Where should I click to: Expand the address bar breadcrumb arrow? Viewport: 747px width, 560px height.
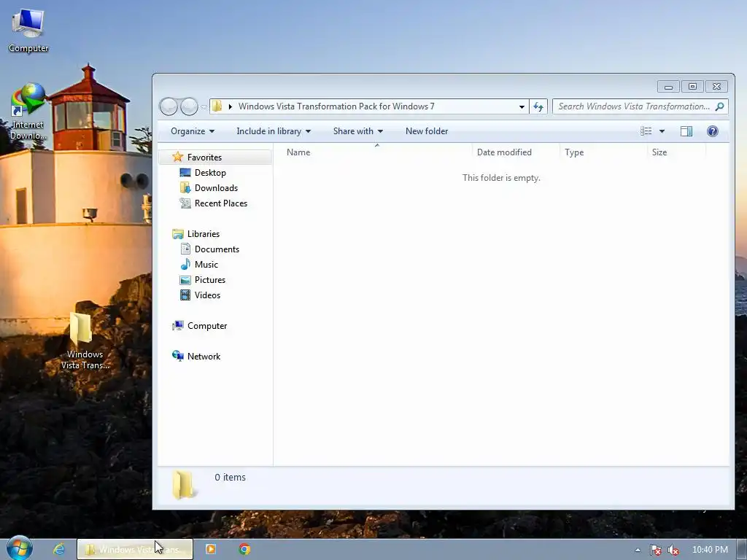point(231,106)
